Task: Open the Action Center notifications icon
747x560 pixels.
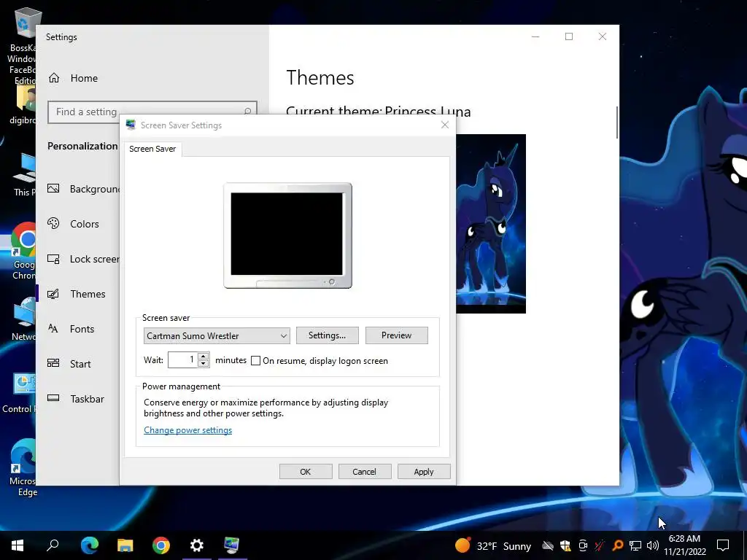Action: (723, 545)
